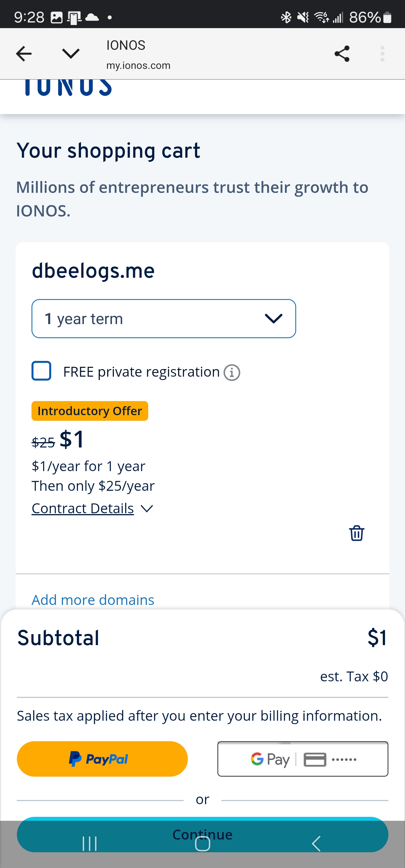
Task: Tap the browser back arrow
Action: [x=24, y=54]
